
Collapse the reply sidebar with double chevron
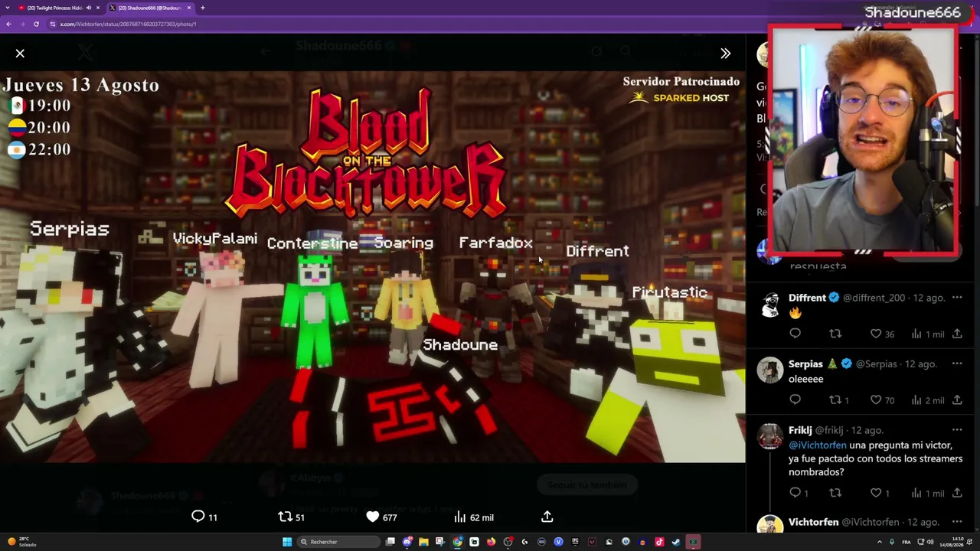point(725,53)
